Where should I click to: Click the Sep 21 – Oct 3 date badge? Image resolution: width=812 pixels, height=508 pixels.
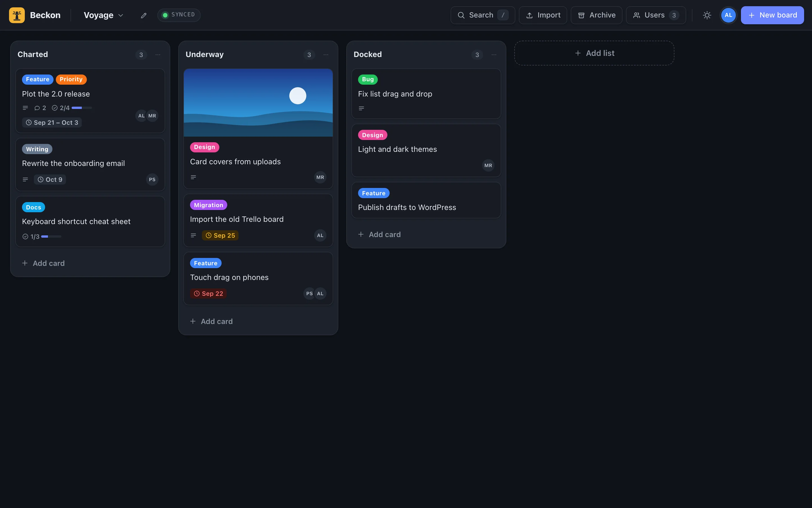pos(52,123)
